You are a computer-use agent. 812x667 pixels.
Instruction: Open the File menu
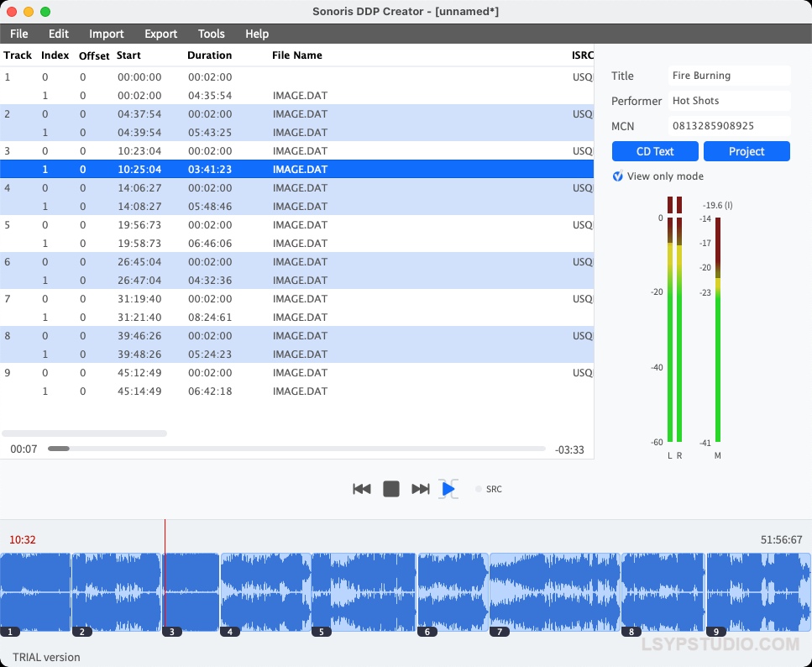coord(19,34)
